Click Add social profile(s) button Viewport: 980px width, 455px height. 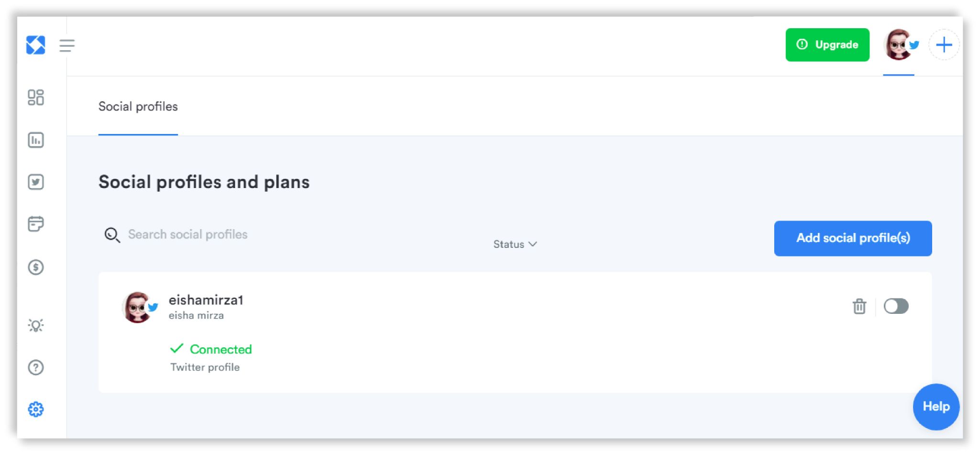(x=853, y=238)
